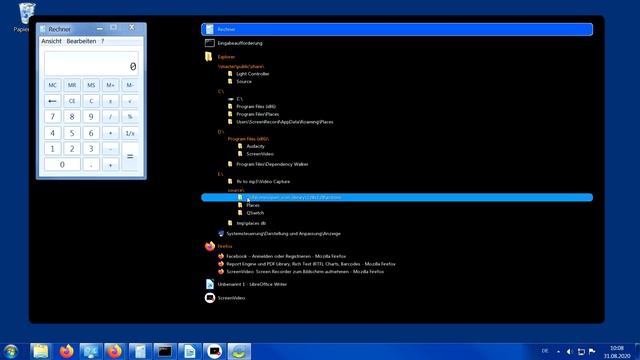Click the MS memory store button
This screenshot has height=360, width=640.
point(91,85)
